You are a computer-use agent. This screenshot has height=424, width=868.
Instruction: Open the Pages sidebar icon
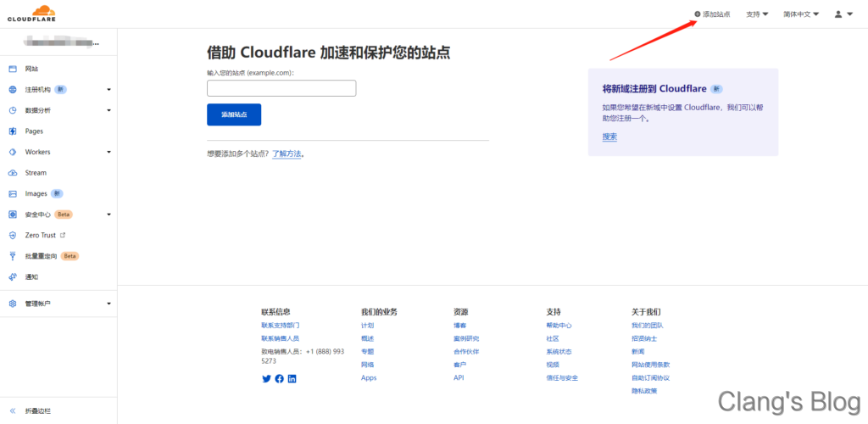pos(13,131)
